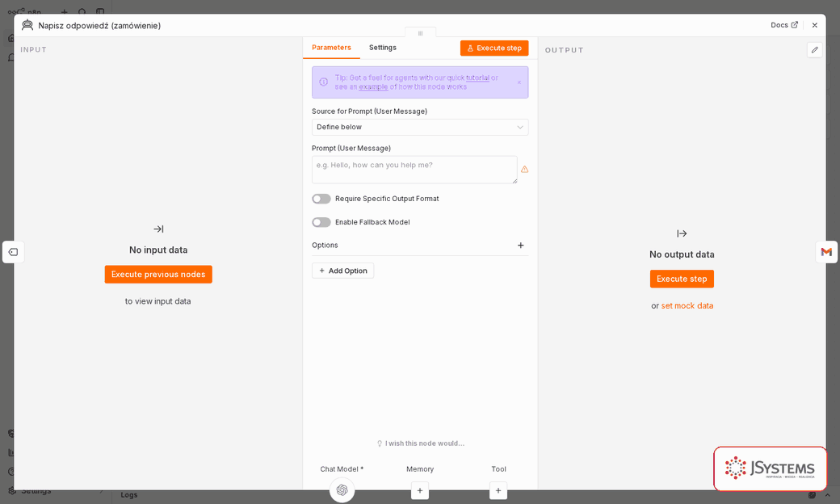Open the Gmail next node icon

[826, 252]
